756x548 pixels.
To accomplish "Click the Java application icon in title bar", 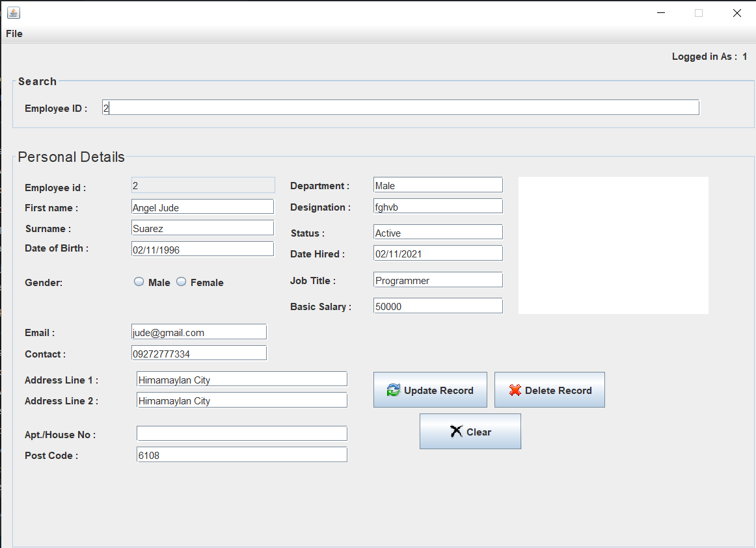I will click(x=14, y=12).
